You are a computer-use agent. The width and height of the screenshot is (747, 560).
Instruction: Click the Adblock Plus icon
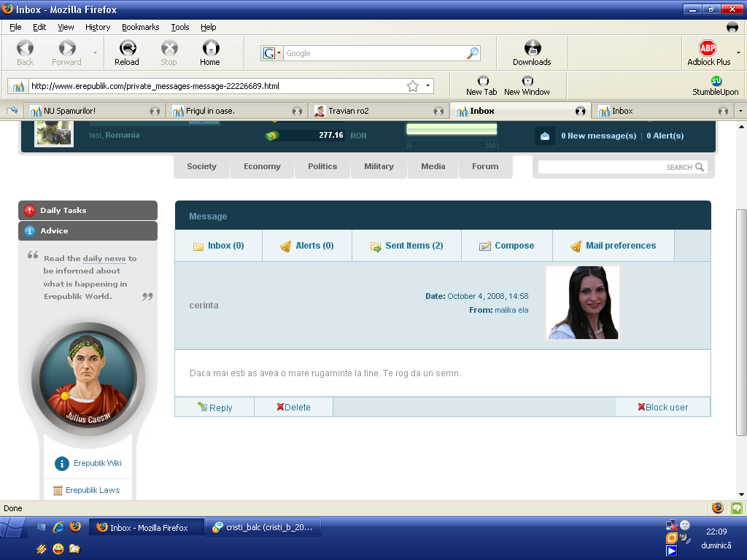708,49
